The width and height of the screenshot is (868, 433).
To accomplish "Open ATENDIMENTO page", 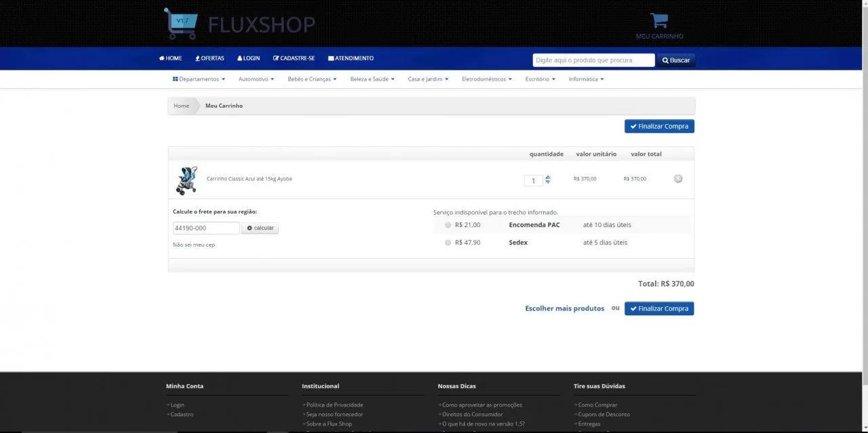I will click(x=351, y=58).
